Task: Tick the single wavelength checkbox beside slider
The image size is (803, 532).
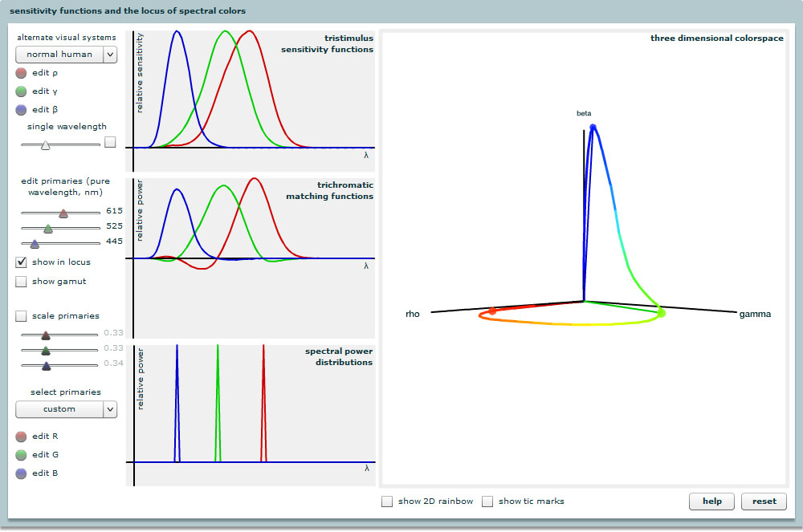Action: pyautogui.click(x=110, y=142)
